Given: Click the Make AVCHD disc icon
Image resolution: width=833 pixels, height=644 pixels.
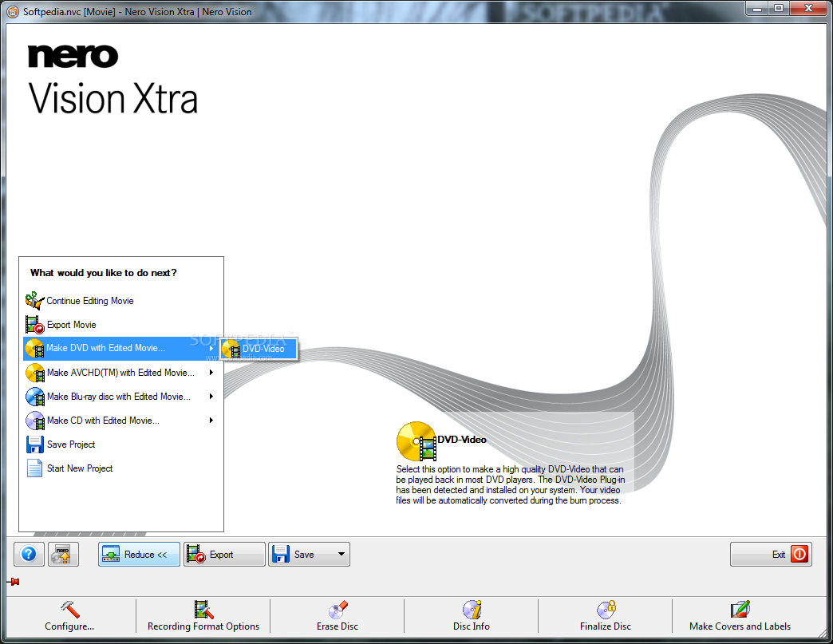Looking at the screenshot, I should tap(34, 373).
